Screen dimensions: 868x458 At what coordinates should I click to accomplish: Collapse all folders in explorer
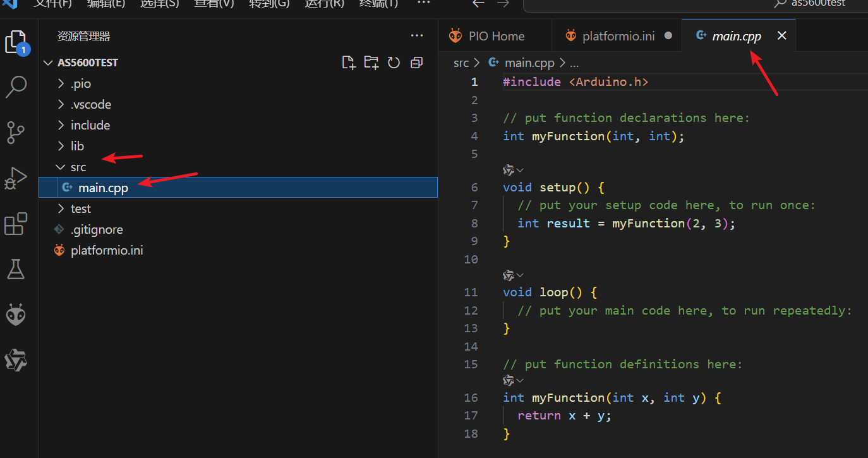click(x=416, y=63)
